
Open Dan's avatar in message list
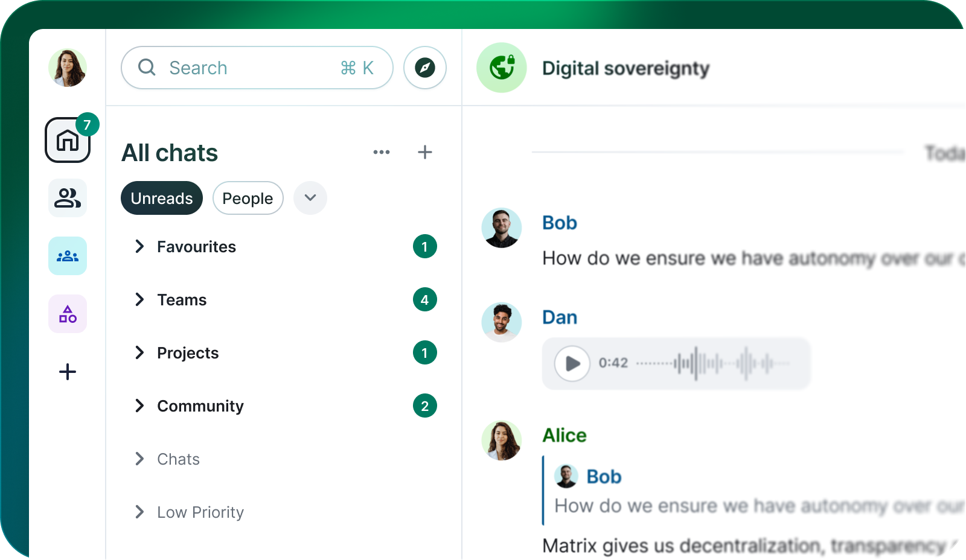coord(502,322)
